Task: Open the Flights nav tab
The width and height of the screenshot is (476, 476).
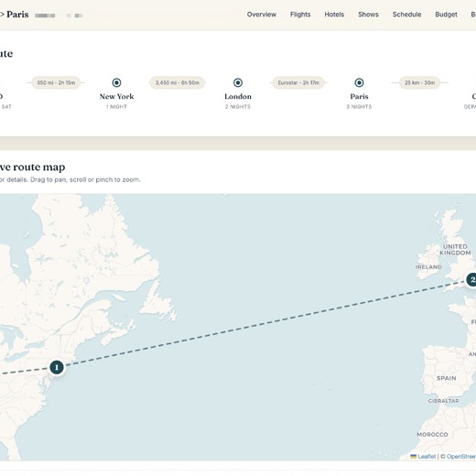Action: pos(300,15)
